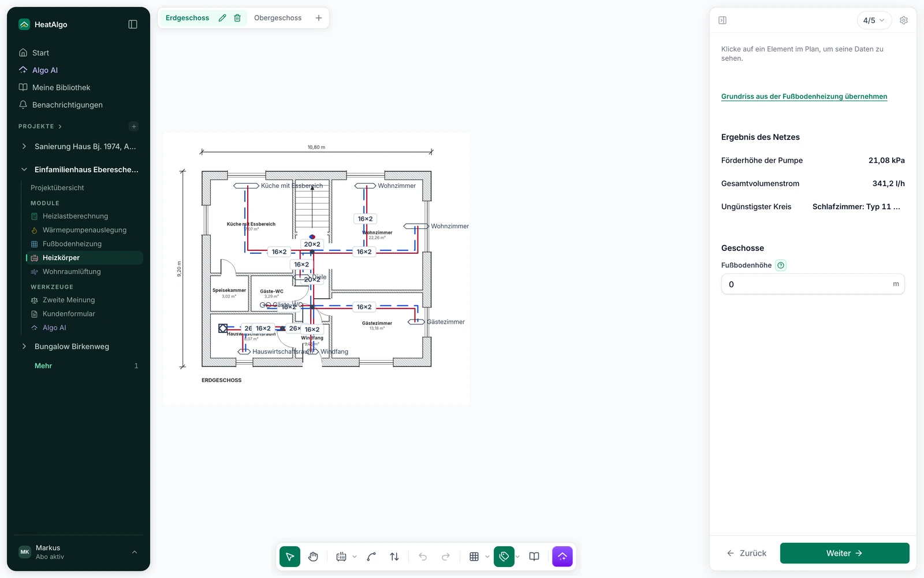Open radiator tool dropdown arrow
Image resolution: width=924 pixels, height=578 pixels.
click(x=355, y=557)
